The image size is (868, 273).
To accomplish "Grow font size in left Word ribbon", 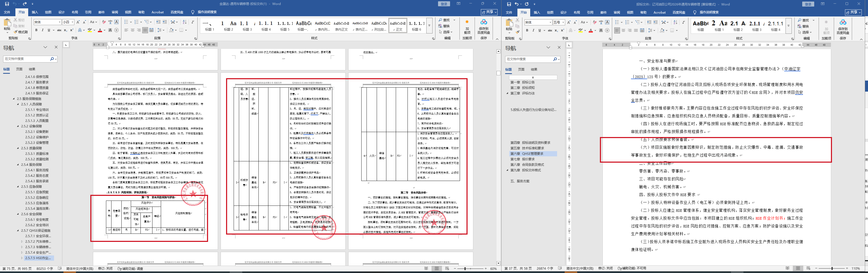I will pos(79,22).
